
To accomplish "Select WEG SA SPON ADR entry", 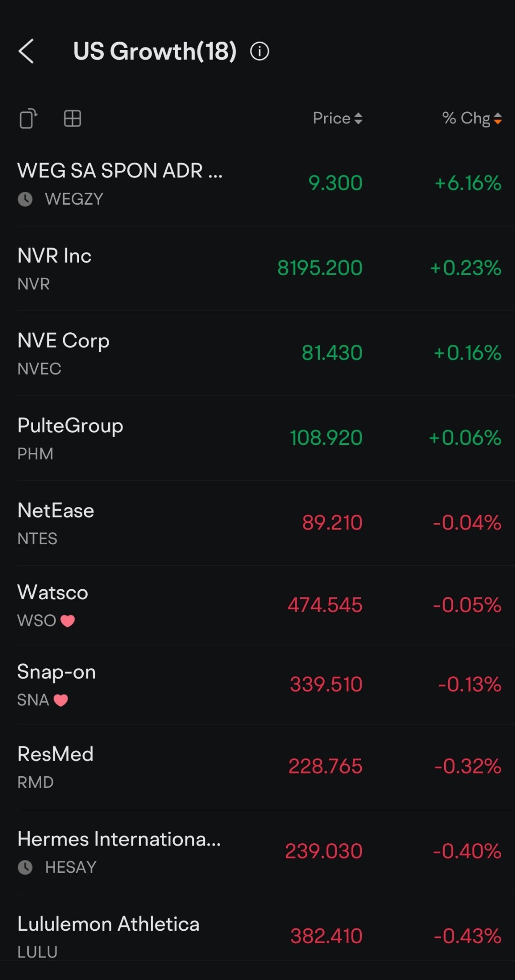I will pos(257,184).
